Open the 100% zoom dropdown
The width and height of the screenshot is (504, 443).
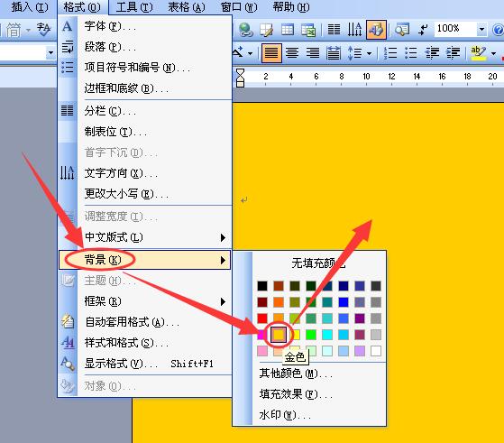tap(481, 30)
